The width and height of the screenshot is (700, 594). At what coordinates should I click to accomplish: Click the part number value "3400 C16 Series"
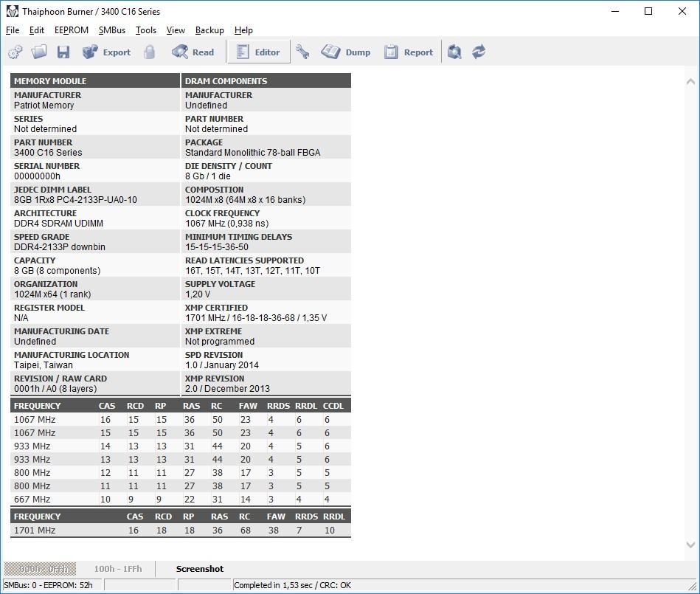pyautogui.click(x=48, y=153)
